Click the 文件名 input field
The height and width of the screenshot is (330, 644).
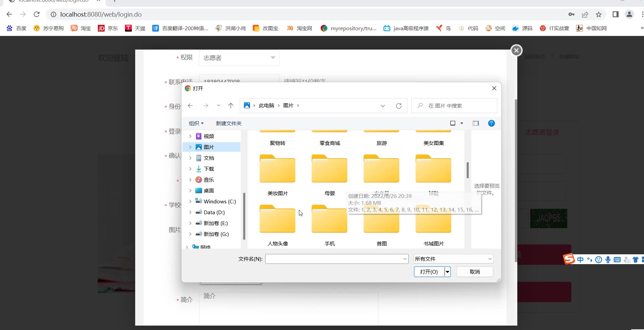click(334, 259)
